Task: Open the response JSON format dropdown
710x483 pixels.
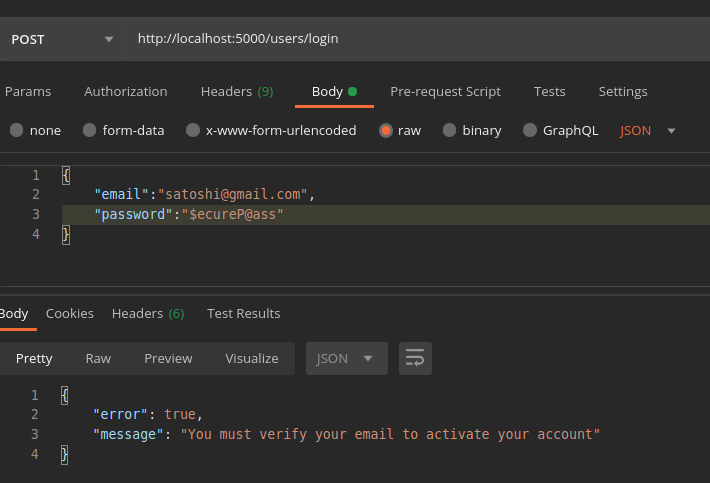Action: tap(346, 358)
